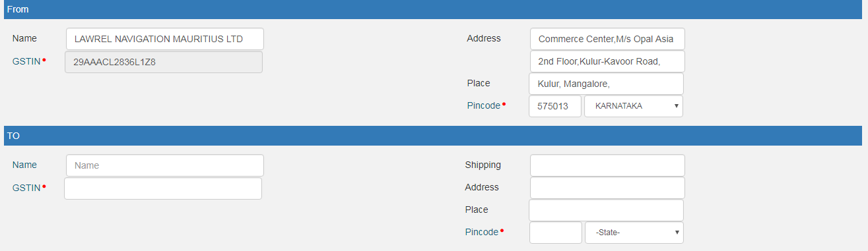Click the Shipping second address line field

tap(607, 188)
